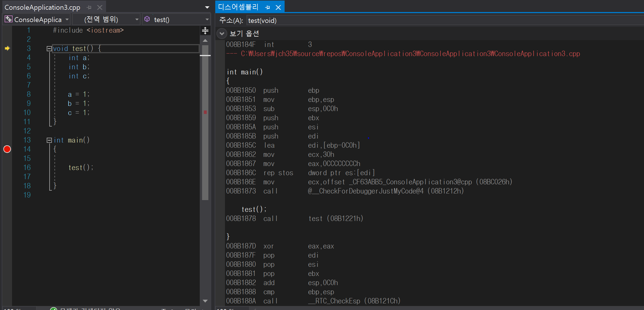
Task: Switch to ConsoleApplication3.cpp tab
Action: click(x=42, y=7)
